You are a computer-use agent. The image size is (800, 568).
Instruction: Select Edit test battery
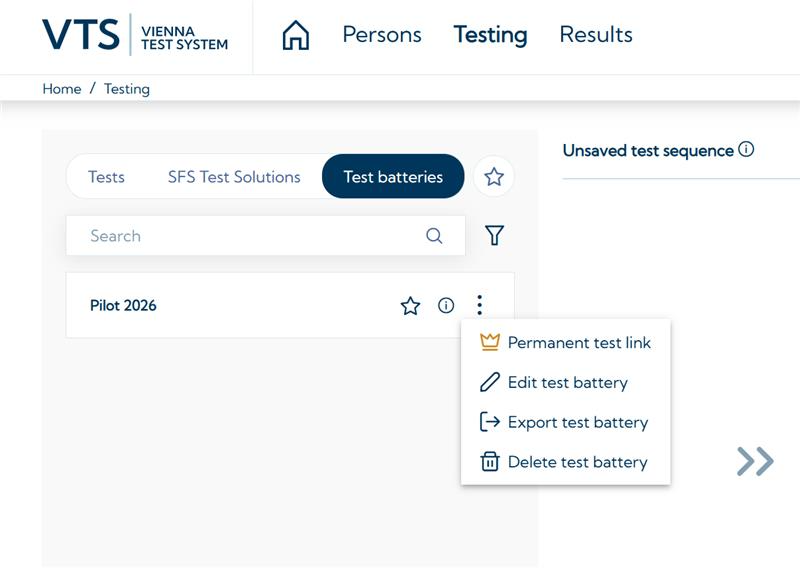(x=565, y=382)
